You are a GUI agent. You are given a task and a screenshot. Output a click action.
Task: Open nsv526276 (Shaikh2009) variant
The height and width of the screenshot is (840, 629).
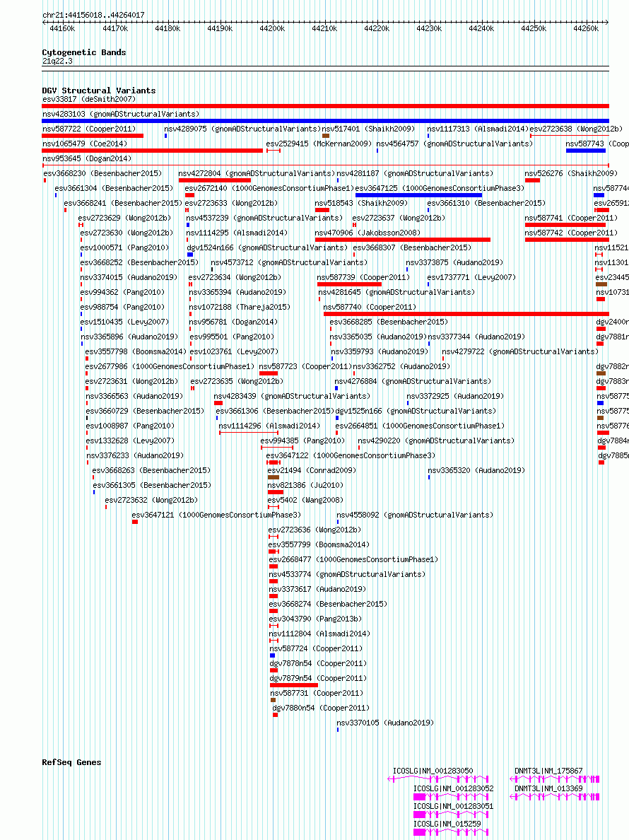[571, 173]
